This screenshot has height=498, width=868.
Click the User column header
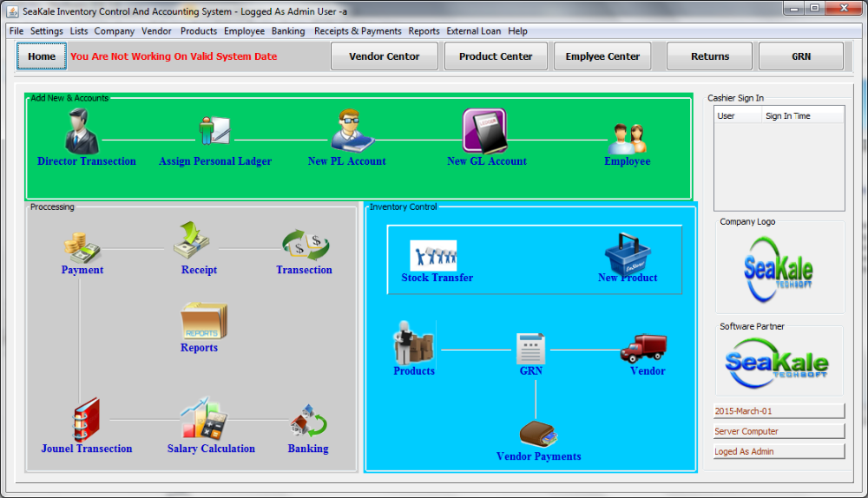(x=738, y=115)
